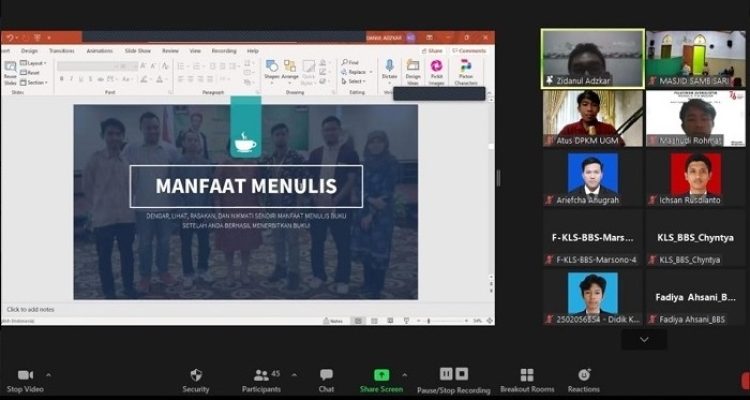The height and width of the screenshot is (400, 750).
Task: Expand the Share Screen options arrow
Action: [405, 375]
